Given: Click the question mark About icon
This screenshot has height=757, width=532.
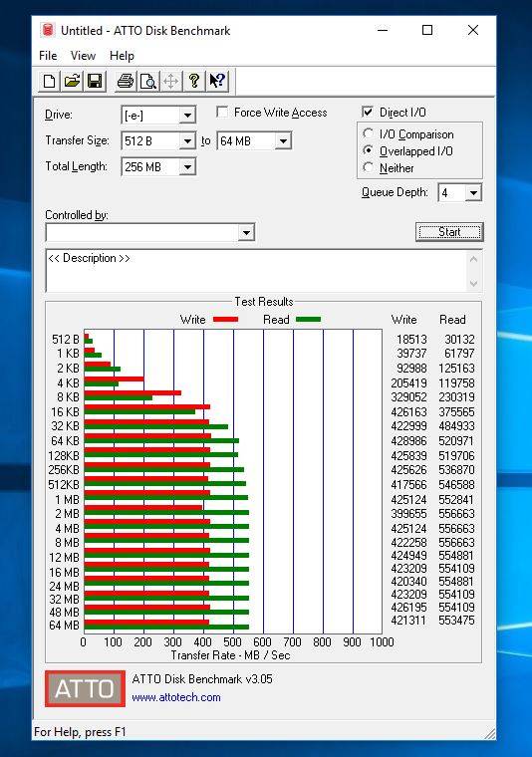Looking at the screenshot, I should coord(194,81).
